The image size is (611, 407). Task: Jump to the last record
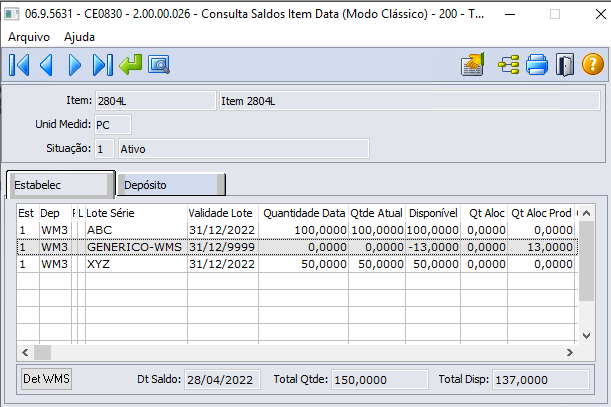(102, 65)
